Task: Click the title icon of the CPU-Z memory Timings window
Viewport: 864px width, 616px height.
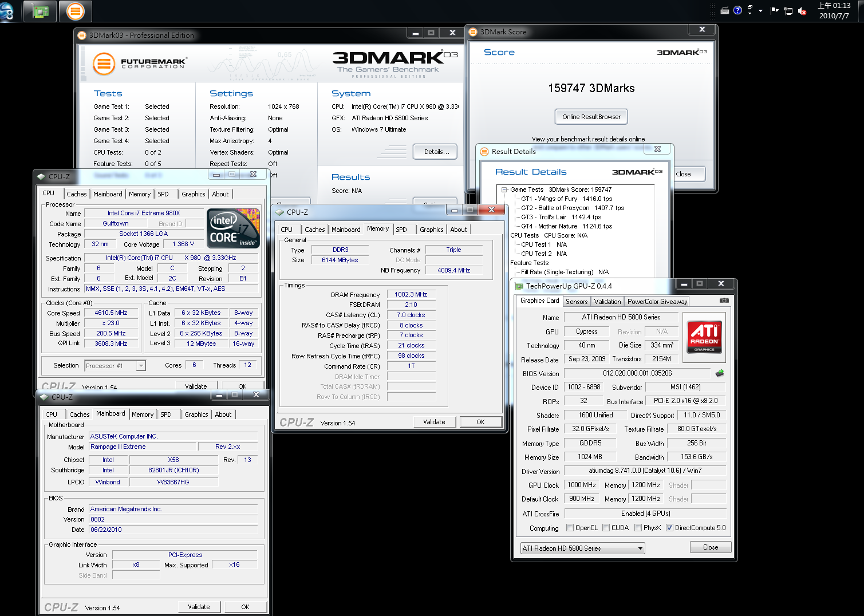Action: [279, 212]
